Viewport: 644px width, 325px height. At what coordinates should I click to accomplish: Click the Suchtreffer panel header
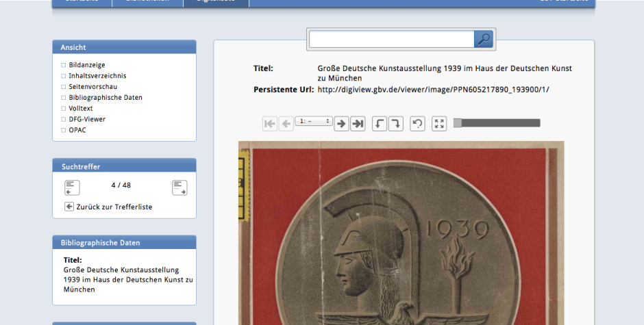tap(125, 166)
